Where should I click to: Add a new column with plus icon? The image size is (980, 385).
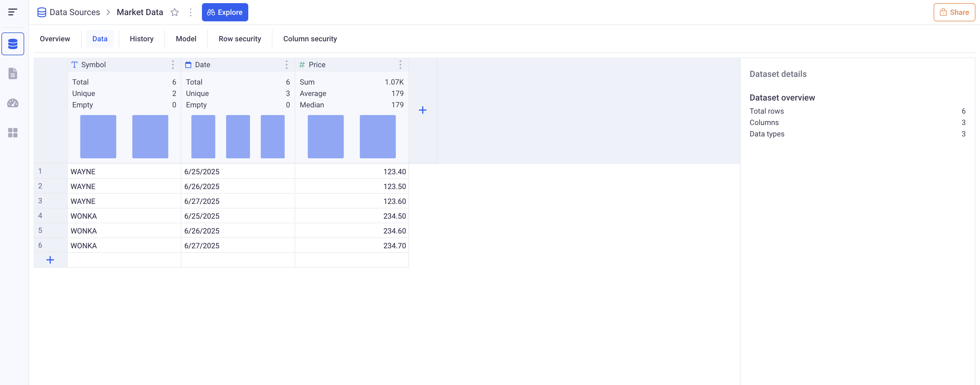click(x=423, y=110)
